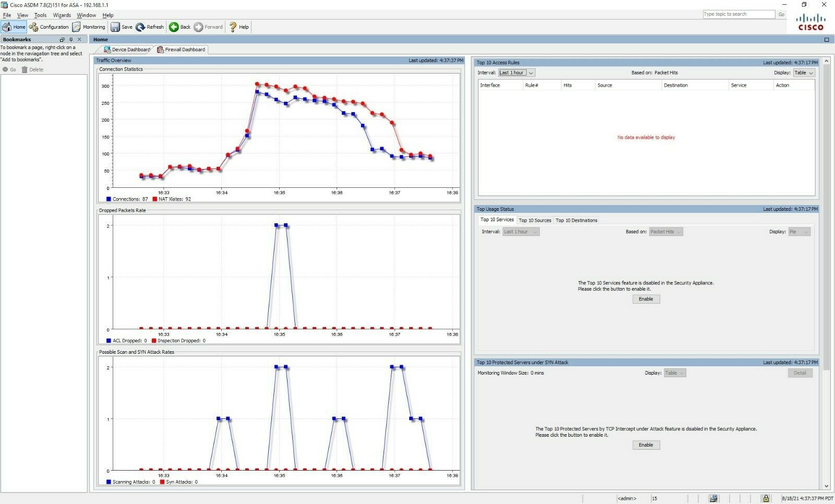Click the ACL Dropped legend swatch
The height and width of the screenshot is (504, 835).
pos(109,341)
